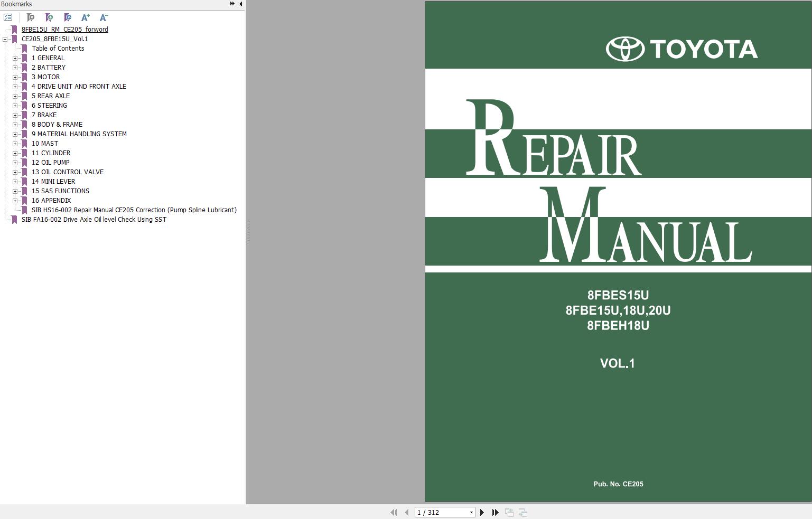Select the CE205_8FBE15U_Vol.1 bookmark

pyautogui.click(x=54, y=39)
